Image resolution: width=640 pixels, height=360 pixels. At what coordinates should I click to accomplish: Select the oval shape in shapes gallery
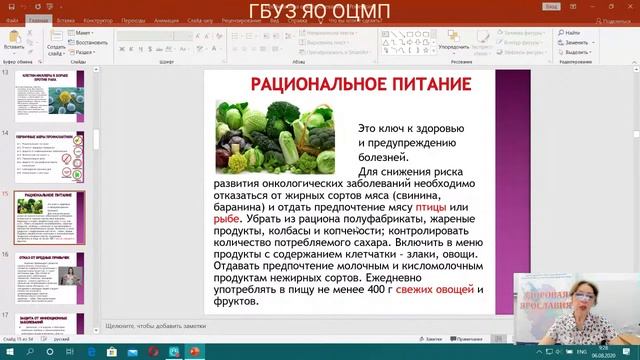pos(418,34)
